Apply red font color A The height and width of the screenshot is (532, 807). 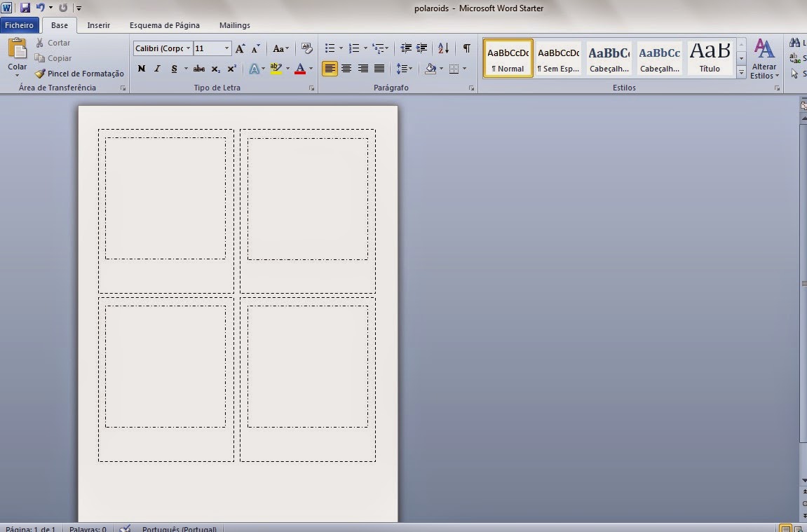(300, 69)
